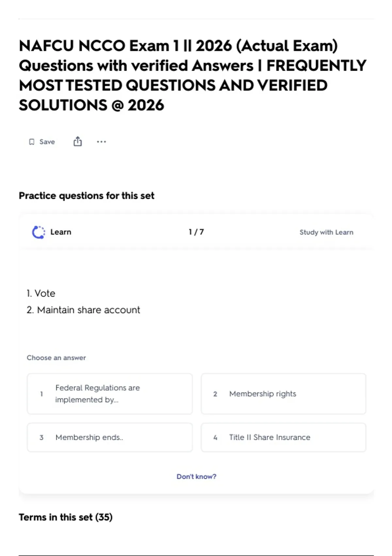The image size is (392, 556).
Task: Choose the 'Membership rights' answer
Action: tap(284, 394)
